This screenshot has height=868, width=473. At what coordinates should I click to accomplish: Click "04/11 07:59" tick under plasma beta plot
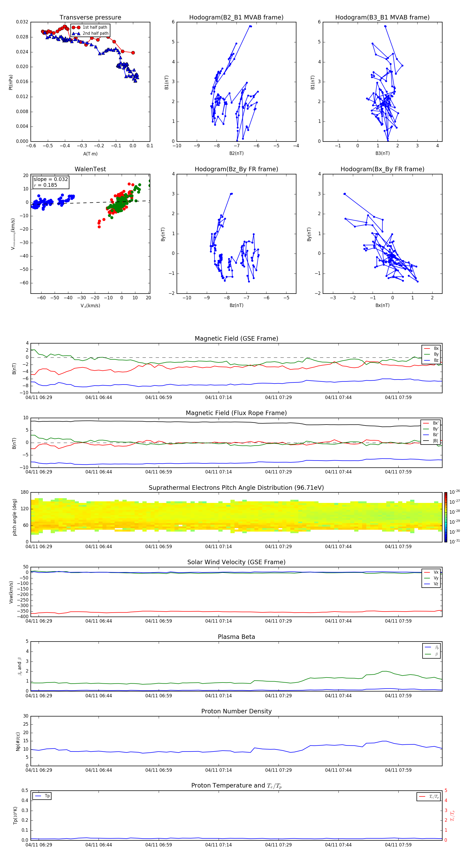point(398,695)
